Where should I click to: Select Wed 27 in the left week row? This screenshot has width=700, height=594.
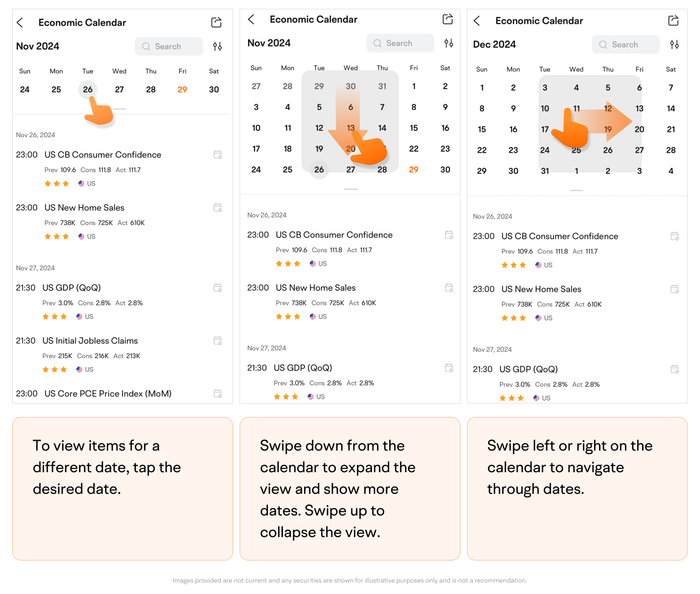pos(119,90)
